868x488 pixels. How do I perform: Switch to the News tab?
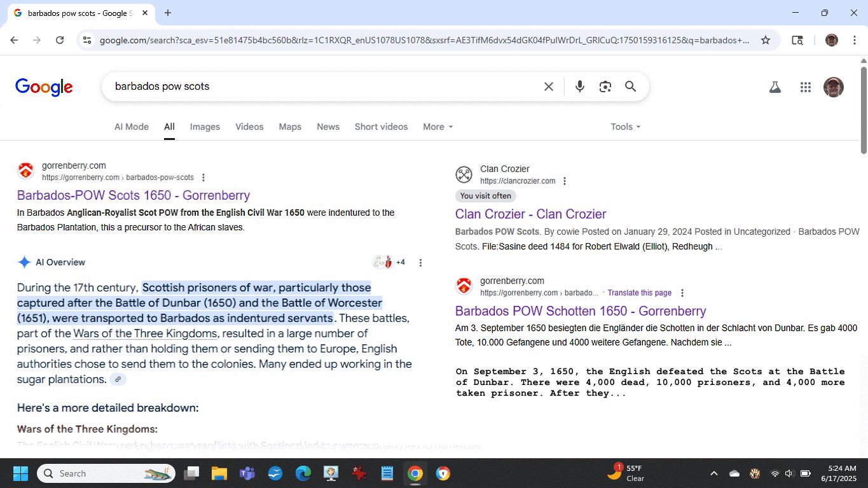(x=328, y=127)
